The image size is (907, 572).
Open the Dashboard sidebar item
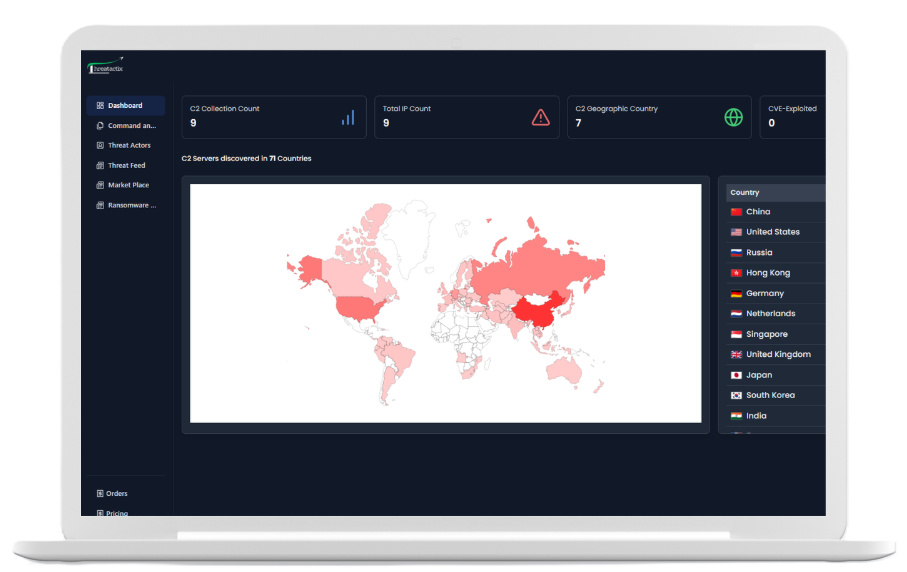click(x=126, y=105)
